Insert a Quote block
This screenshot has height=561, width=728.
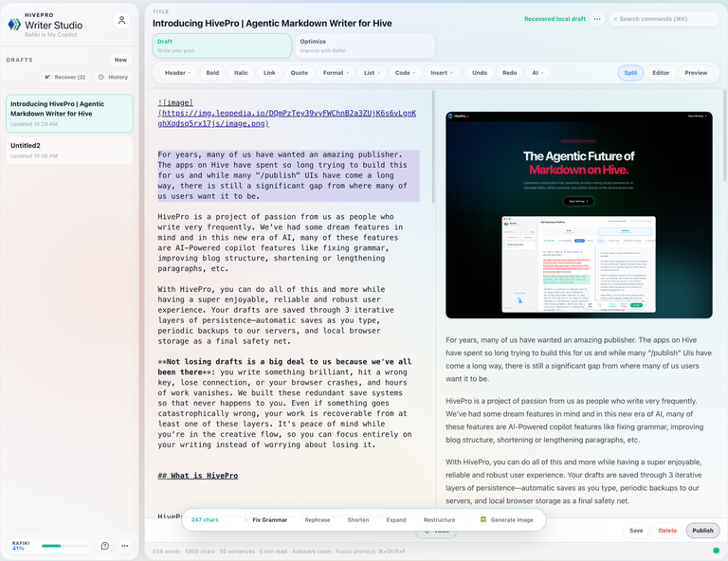299,73
